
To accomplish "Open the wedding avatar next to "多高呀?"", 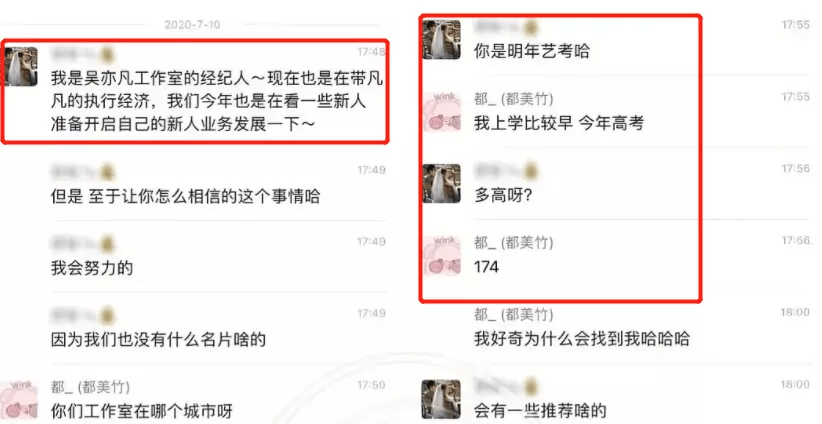I will [442, 183].
